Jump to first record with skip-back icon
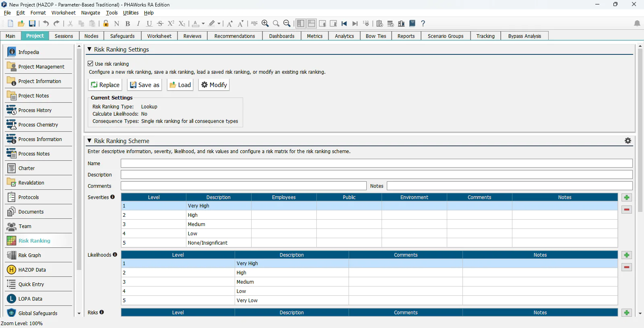Image resolution: width=644 pixels, height=328 pixels. point(344,23)
